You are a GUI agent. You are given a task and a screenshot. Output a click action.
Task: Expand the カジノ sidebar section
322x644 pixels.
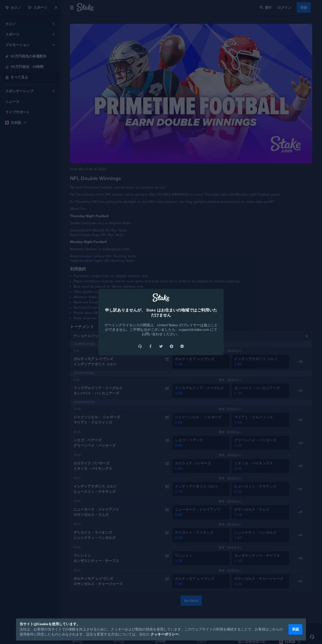click(x=30, y=24)
